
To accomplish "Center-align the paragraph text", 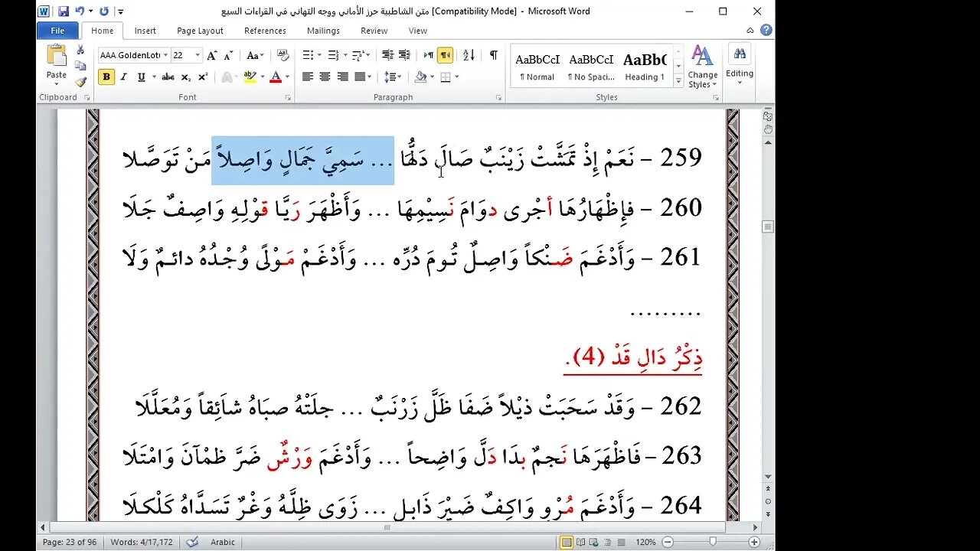I will coord(325,77).
